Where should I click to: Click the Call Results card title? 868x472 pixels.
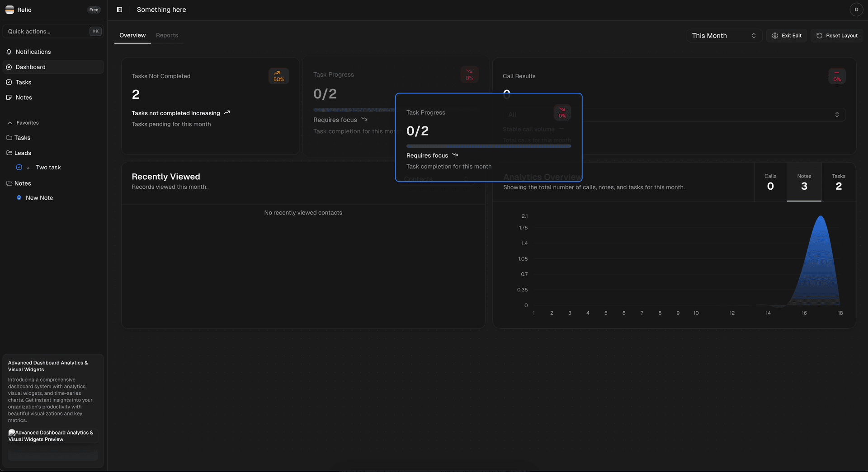click(x=519, y=76)
